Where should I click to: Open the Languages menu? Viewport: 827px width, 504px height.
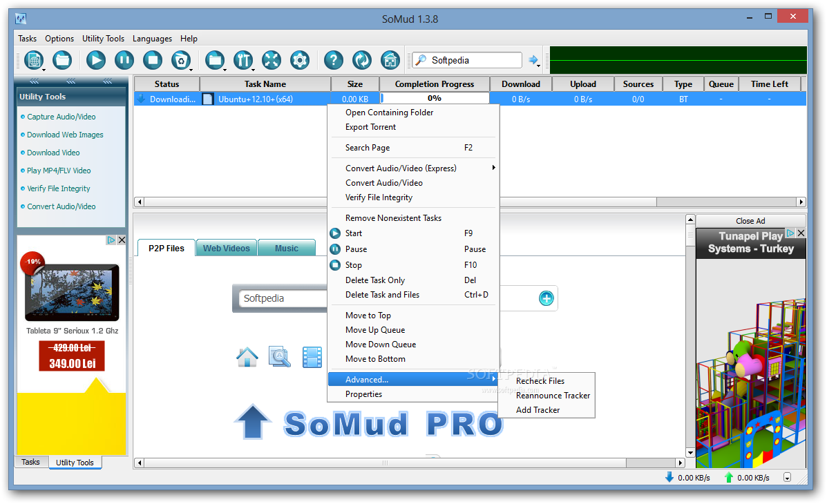click(x=153, y=39)
